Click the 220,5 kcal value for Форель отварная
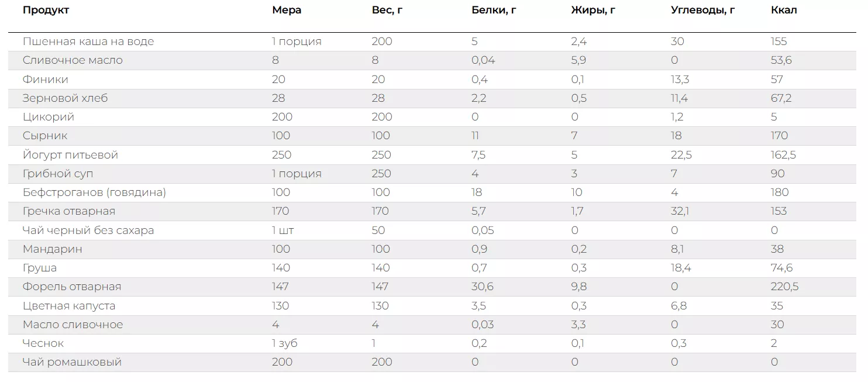The height and width of the screenshot is (382, 868). (784, 287)
